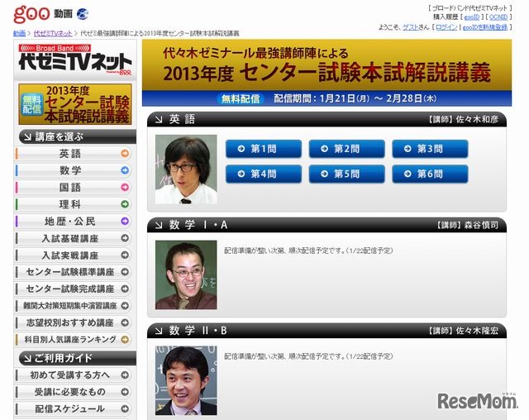Click the 数学Ⅱ・B section header bar
This screenshot has height=420, width=529.
coord(327,331)
